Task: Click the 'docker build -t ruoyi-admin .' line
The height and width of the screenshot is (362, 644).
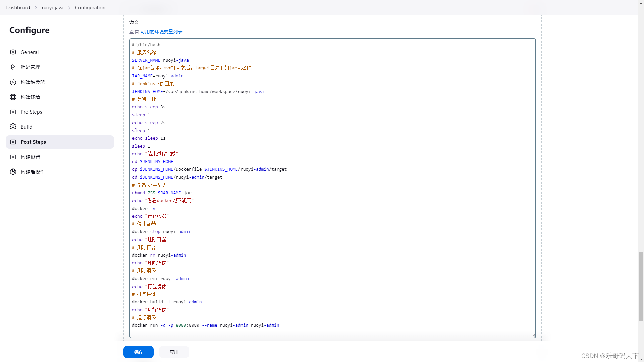Action: (169, 302)
